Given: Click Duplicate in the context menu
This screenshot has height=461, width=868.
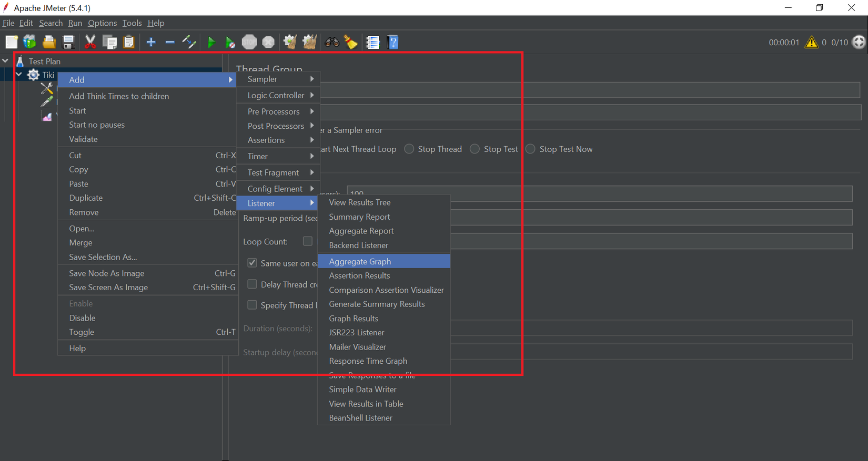Looking at the screenshot, I should pos(147,198).
